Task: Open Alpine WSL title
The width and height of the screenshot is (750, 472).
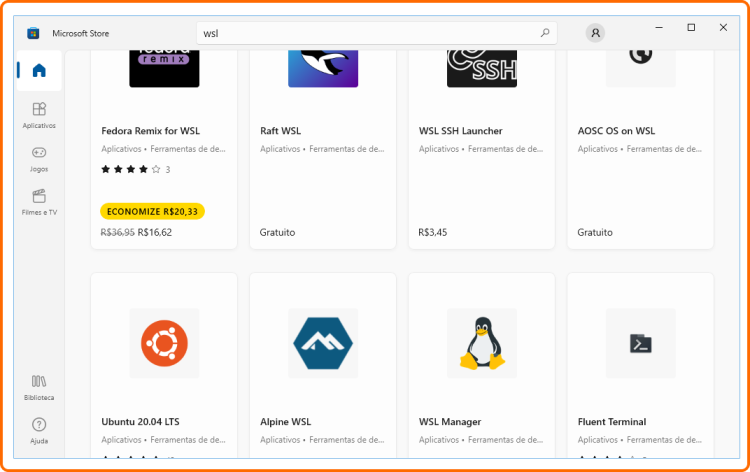Action: pyautogui.click(x=286, y=422)
